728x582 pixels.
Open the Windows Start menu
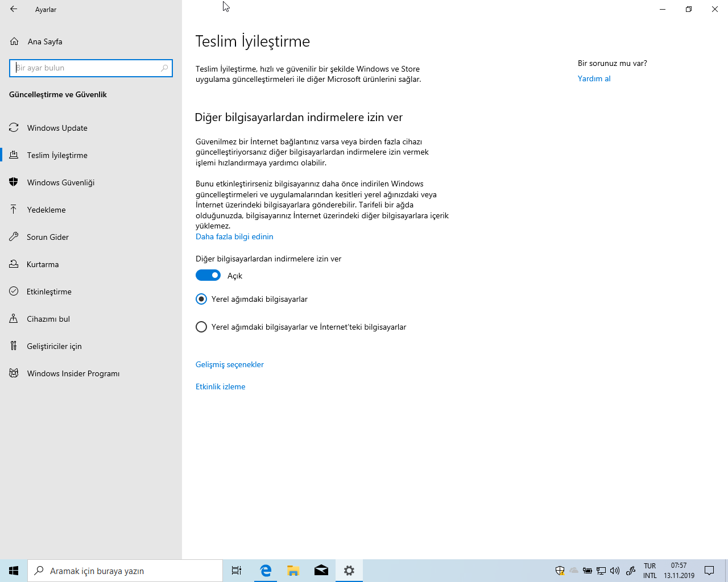[x=14, y=571]
